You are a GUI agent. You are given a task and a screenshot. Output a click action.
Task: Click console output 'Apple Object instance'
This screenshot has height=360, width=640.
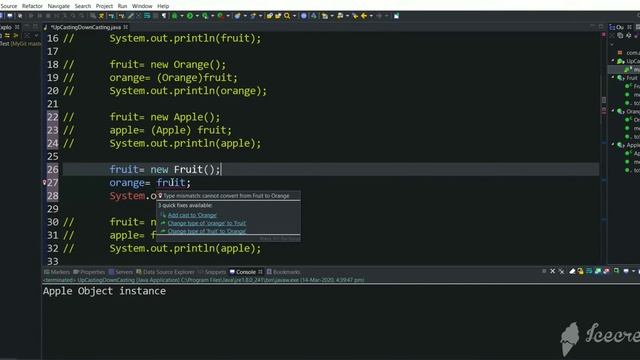click(104, 291)
